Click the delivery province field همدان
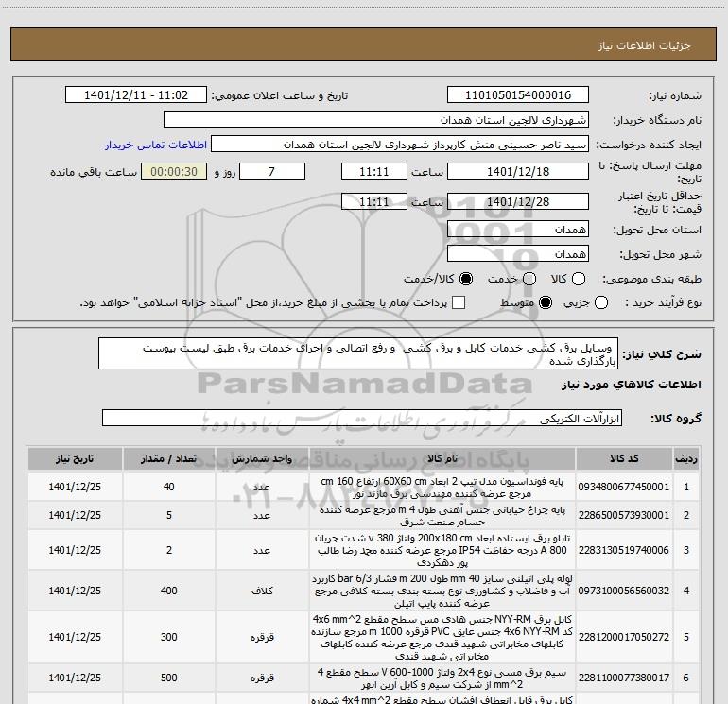The width and height of the screenshot is (728, 704). pos(518,229)
